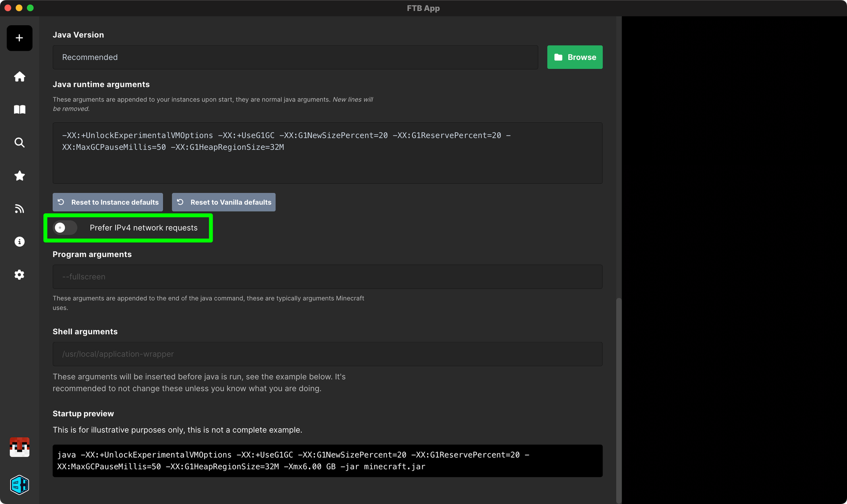Open the app info panel
Screen dimensions: 847x504
pyautogui.click(x=19, y=241)
